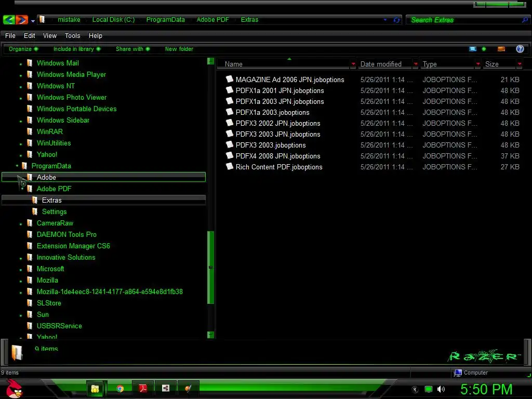Open the Help menu
Viewport: 532px width, 399px height.
pyautogui.click(x=96, y=36)
